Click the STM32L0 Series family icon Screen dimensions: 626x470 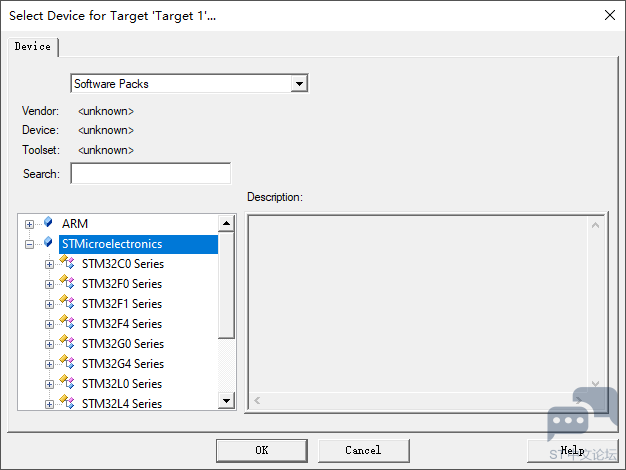pos(67,382)
